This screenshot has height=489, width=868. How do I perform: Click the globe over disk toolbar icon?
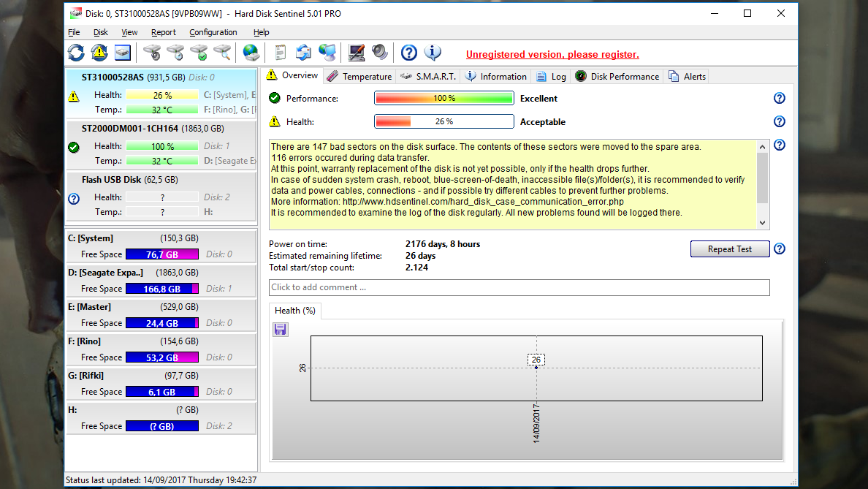[x=251, y=53]
